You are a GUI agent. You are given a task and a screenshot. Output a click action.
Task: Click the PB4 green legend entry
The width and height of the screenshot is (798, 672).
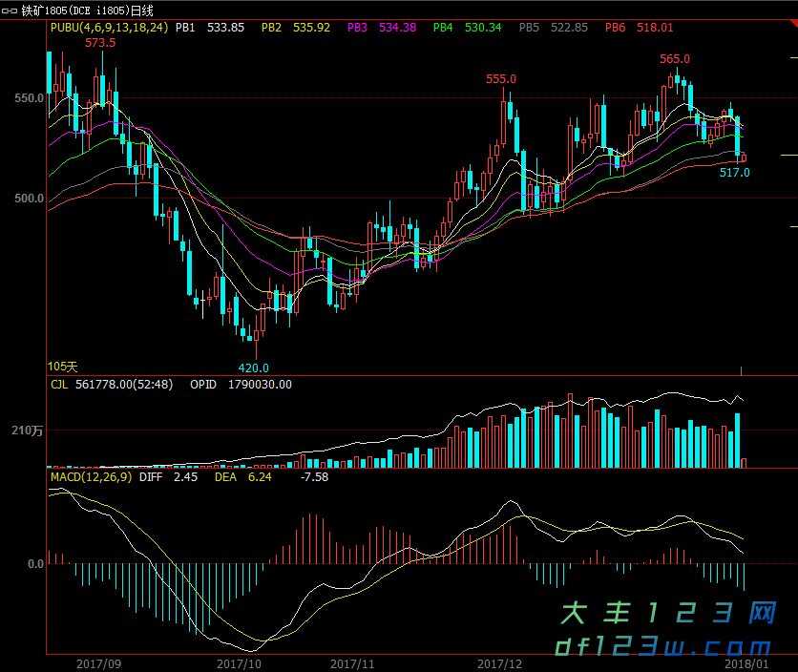point(467,28)
